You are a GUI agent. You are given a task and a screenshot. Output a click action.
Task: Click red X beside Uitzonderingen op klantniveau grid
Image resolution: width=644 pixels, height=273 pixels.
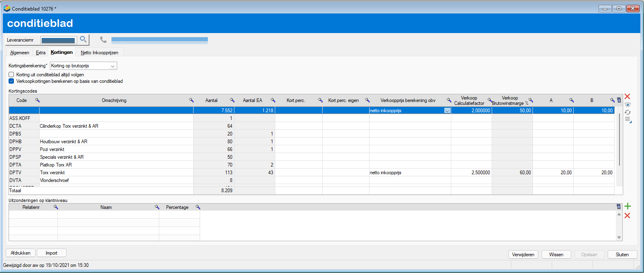point(627,215)
